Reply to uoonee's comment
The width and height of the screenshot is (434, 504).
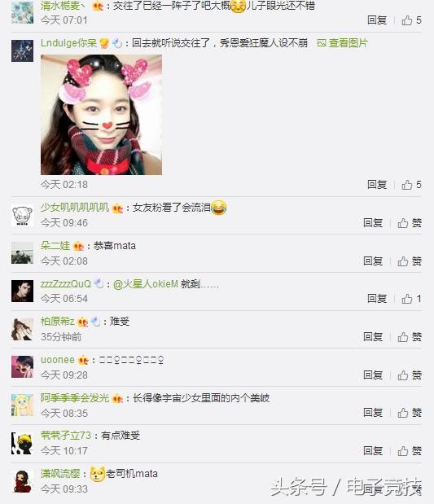point(373,375)
